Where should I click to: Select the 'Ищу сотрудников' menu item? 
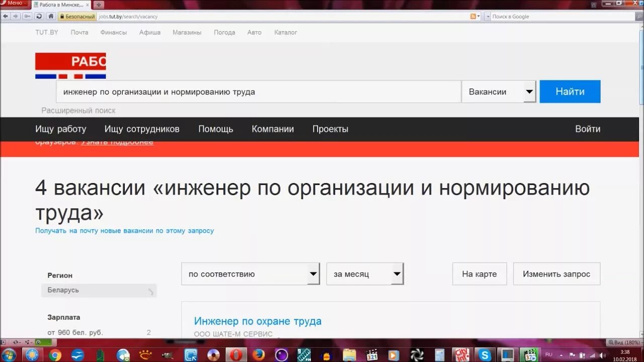(142, 129)
